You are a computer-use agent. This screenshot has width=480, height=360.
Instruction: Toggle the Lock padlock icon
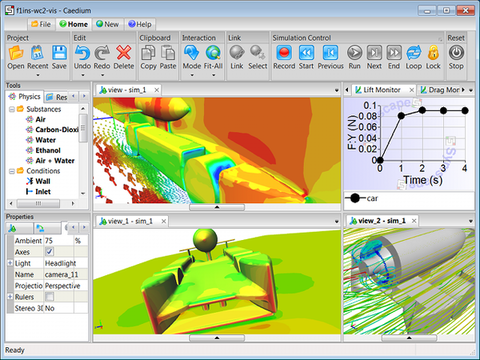pyautogui.click(x=433, y=53)
